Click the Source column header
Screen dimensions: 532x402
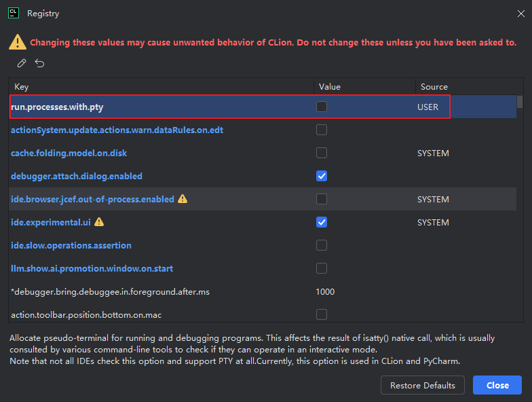tap(434, 87)
